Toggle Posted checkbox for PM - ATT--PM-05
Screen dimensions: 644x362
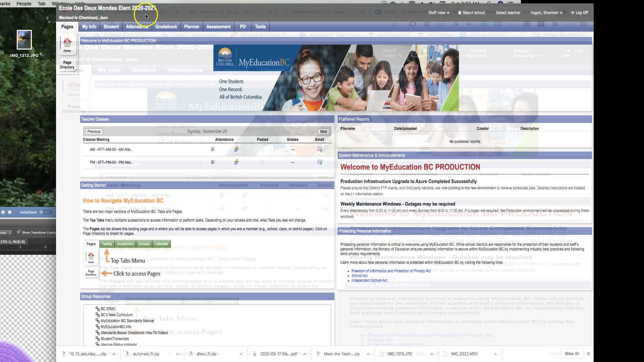(x=262, y=162)
